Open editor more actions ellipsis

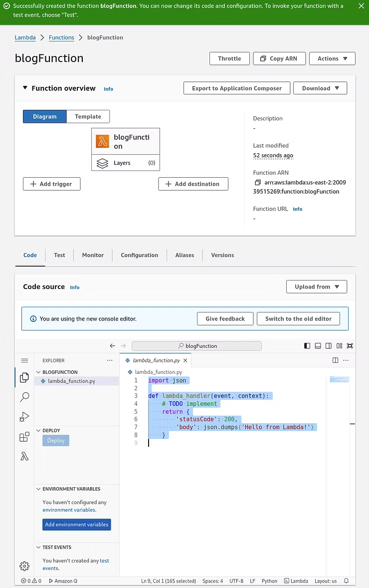(346, 360)
